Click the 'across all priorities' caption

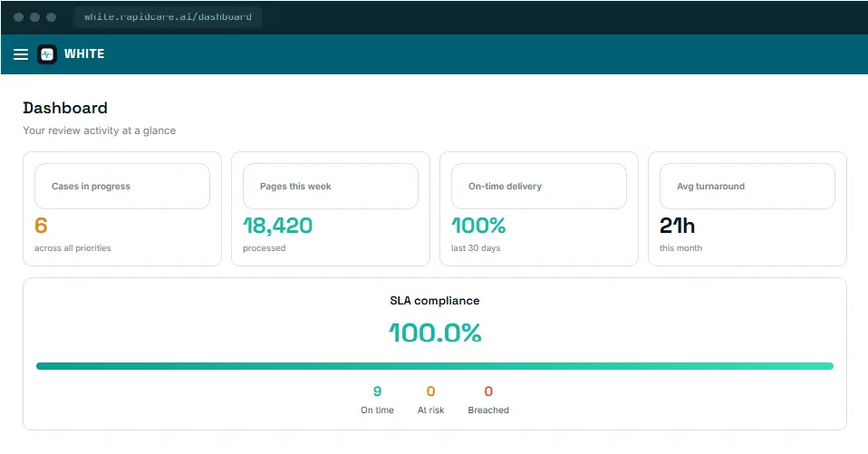pos(72,248)
